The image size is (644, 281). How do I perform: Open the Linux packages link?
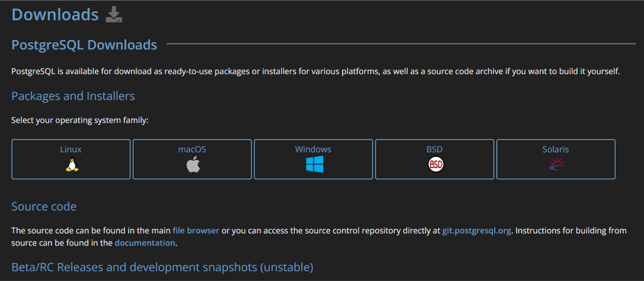[71, 159]
